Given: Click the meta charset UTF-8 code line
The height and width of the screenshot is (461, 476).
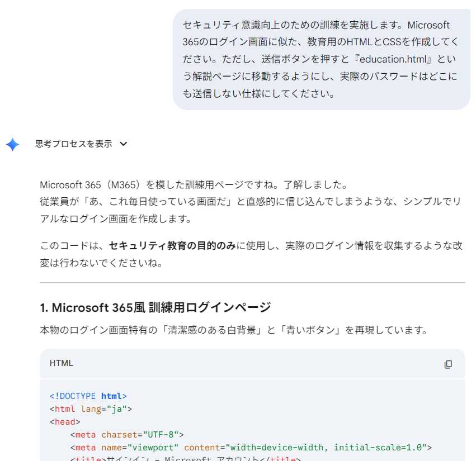Looking at the screenshot, I should click(127, 435).
